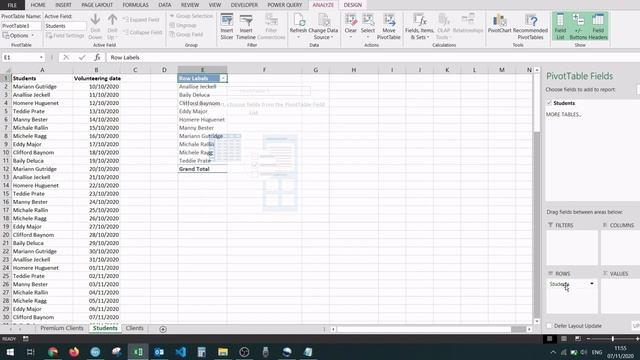Open Students field dropdown in Rows area
The image size is (640, 360).
pos(592,284)
